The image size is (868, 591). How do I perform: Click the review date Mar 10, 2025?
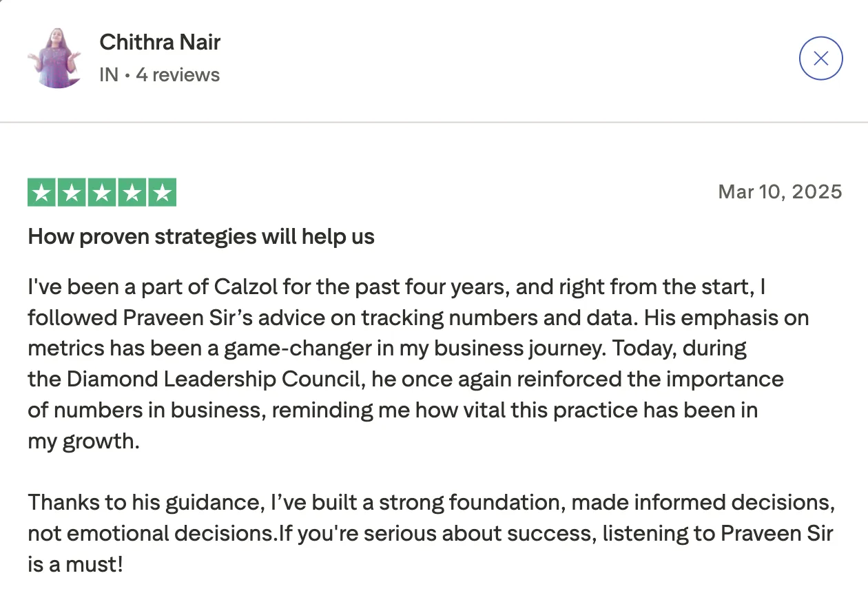pyautogui.click(x=780, y=191)
